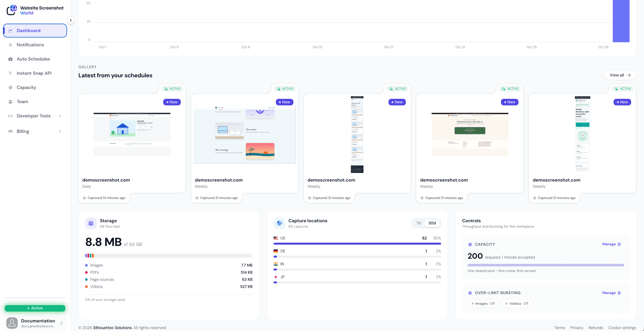
Task: Click the capacity throughput bar
Action: tap(546, 265)
